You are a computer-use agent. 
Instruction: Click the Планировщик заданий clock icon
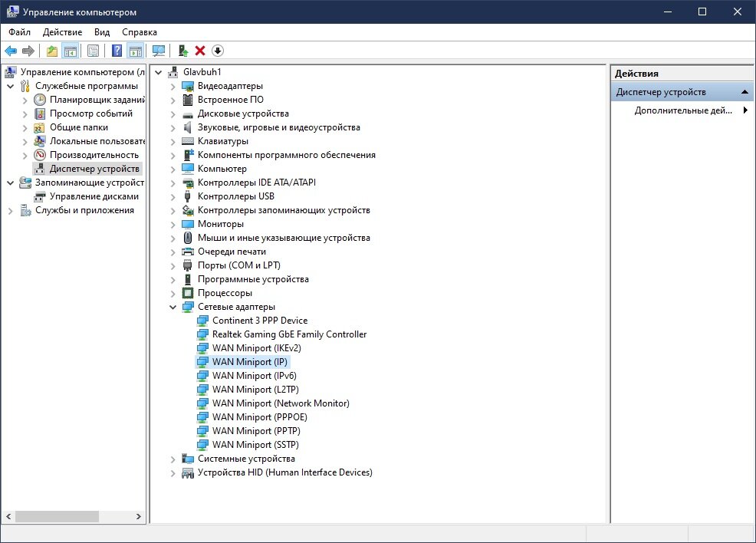click(x=40, y=100)
